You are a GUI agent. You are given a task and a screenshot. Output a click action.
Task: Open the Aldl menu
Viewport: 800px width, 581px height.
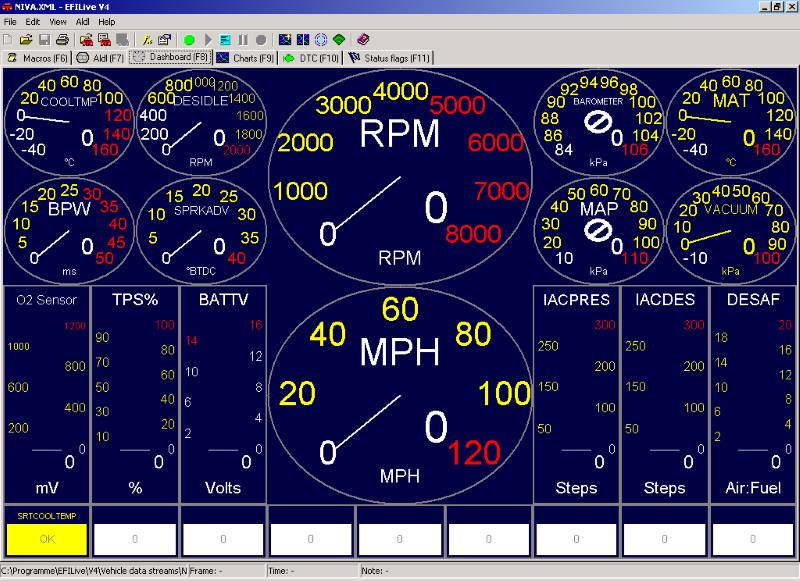(x=83, y=21)
